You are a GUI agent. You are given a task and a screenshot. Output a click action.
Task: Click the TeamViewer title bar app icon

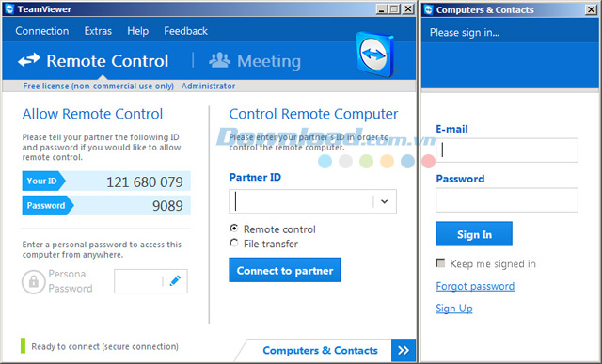[x=9, y=9]
